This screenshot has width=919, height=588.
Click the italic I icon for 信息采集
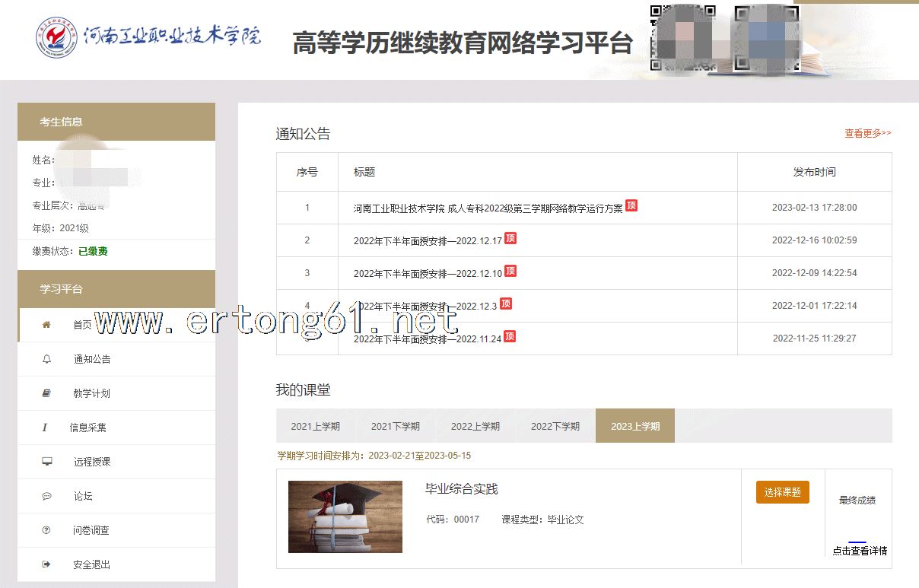45,427
